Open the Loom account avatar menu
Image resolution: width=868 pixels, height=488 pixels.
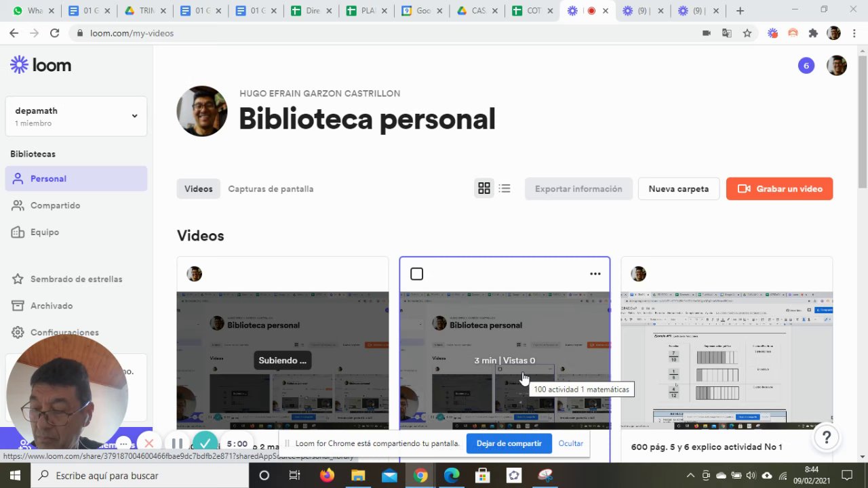(837, 66)
